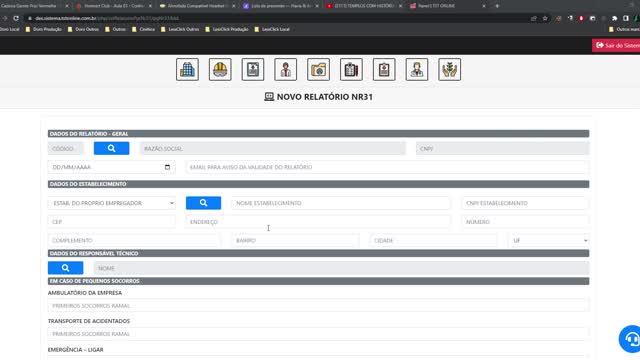Click the share icon in the address bar
The width and height of the screenshot is (640, 360).
tap(534, 18)
